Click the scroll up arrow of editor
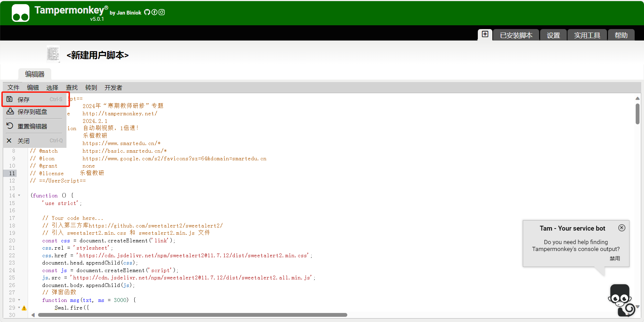Image resolution: width=644 pixels, height=322 pixels. pyautogui.click(x=637, y=98)
